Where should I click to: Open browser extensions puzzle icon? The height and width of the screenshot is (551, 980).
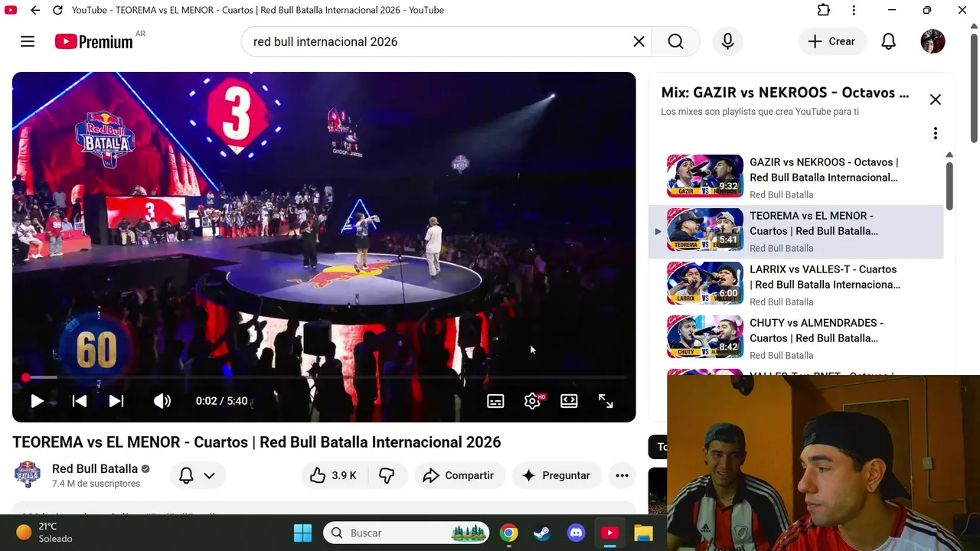tap(823, 10)
